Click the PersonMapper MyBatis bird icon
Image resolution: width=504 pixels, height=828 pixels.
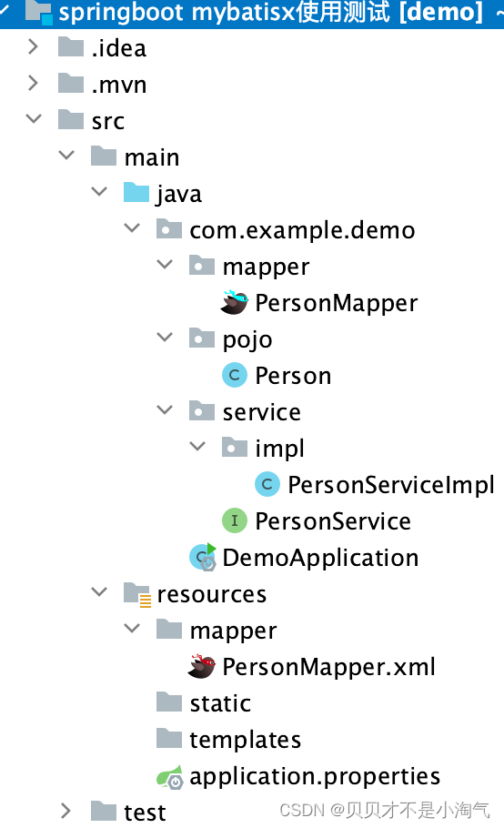pyautogui.click(x=235, y=303)
